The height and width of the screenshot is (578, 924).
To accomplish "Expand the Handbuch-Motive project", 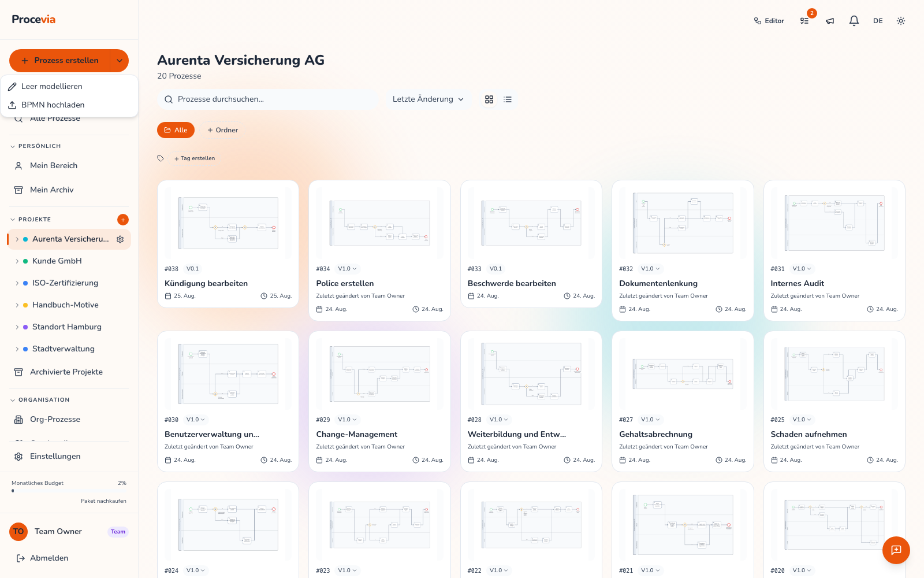I will [x=17, y=305].
